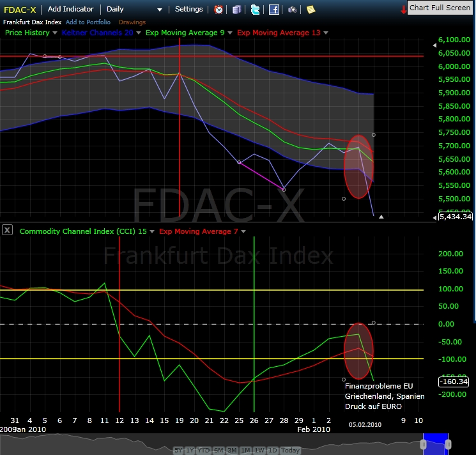
Task: Close the CCI indicator panel with X
Action: (x=7, y=230)
